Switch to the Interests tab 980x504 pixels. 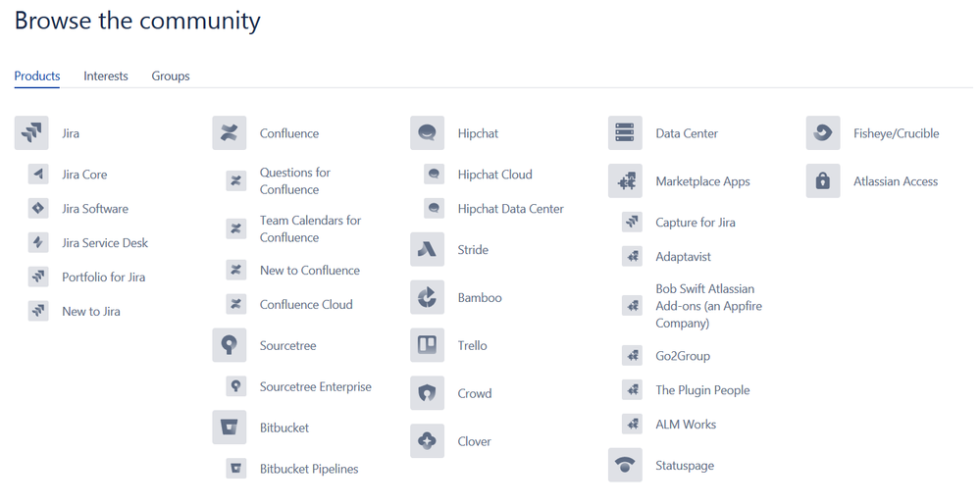point(106,76)
